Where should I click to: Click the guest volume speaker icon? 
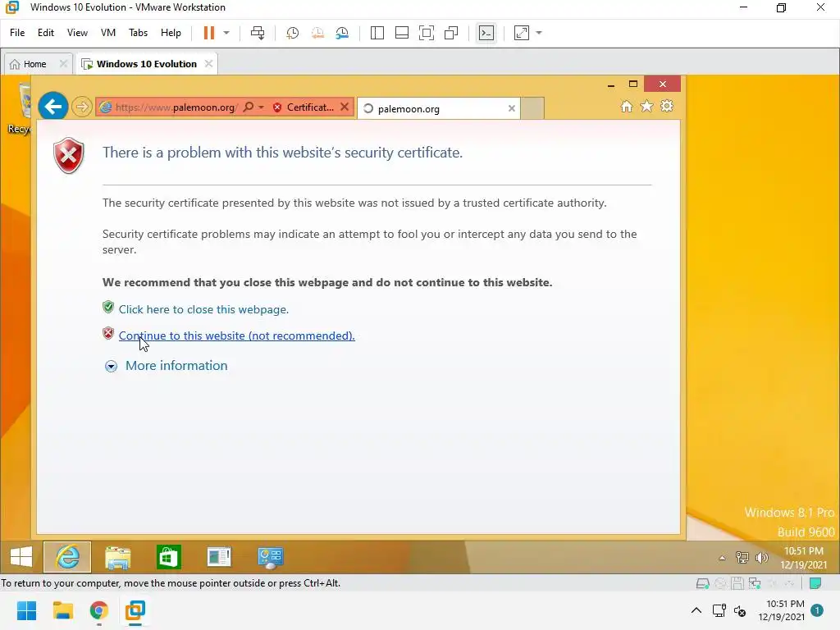tap(761, 558)
